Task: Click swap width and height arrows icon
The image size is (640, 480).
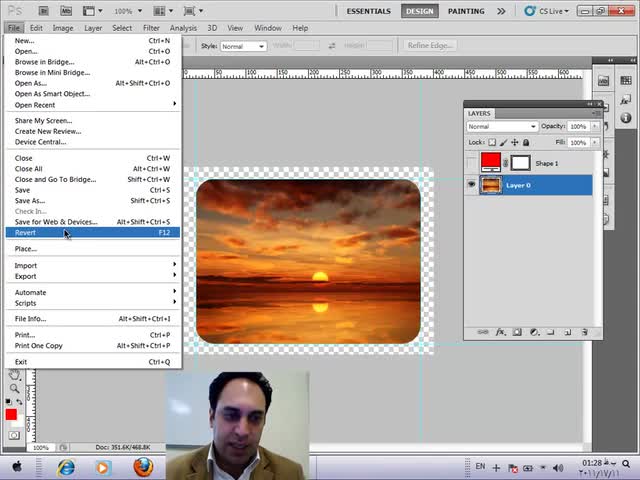Action: tap(332, 46)
